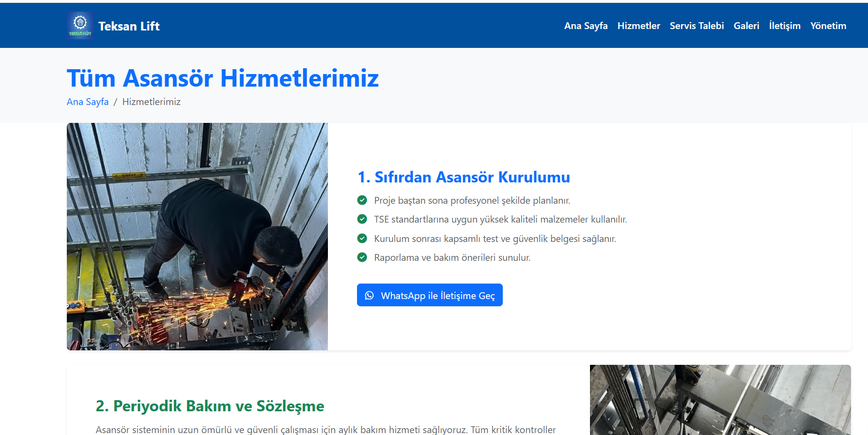The height and width of the screenshot is (435, 868).
Task: Click the 'Tüm Asansör Hizmetlerimiz' page title
Action: (223, 78)
